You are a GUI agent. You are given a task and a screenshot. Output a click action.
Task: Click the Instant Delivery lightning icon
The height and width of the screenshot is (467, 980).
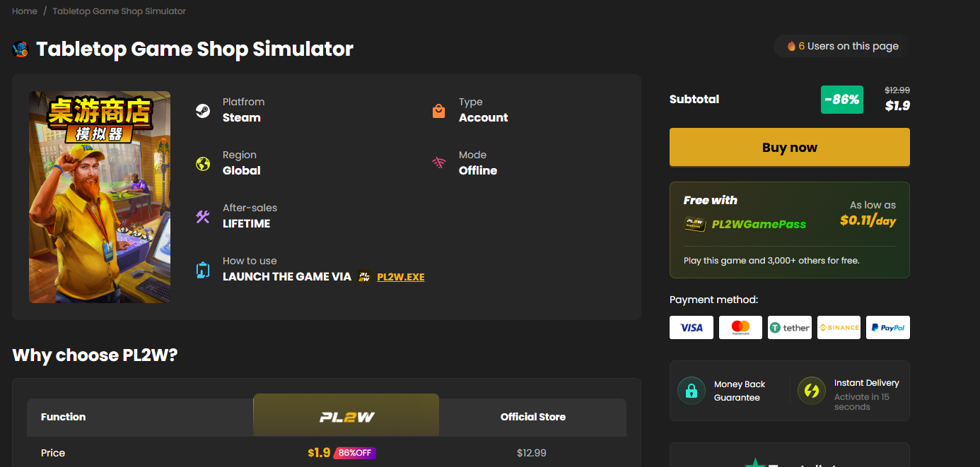(811, 390)
